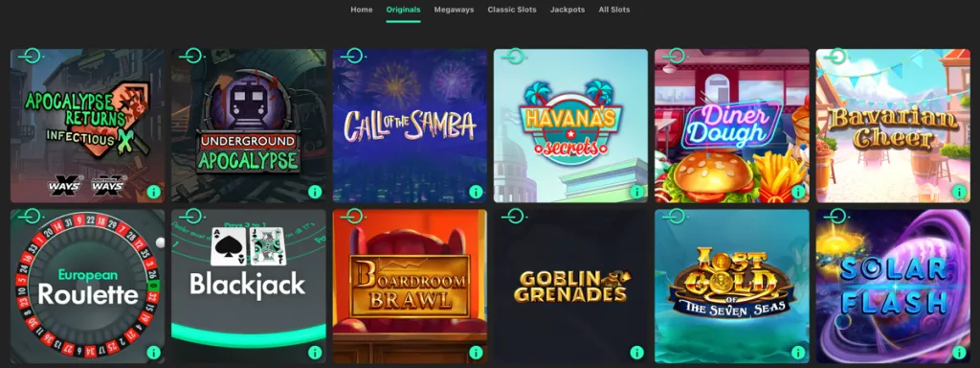Launch Apocalypse Returns Infectious X game
Screen dimensions: 980x368
[x=87, y=126]
